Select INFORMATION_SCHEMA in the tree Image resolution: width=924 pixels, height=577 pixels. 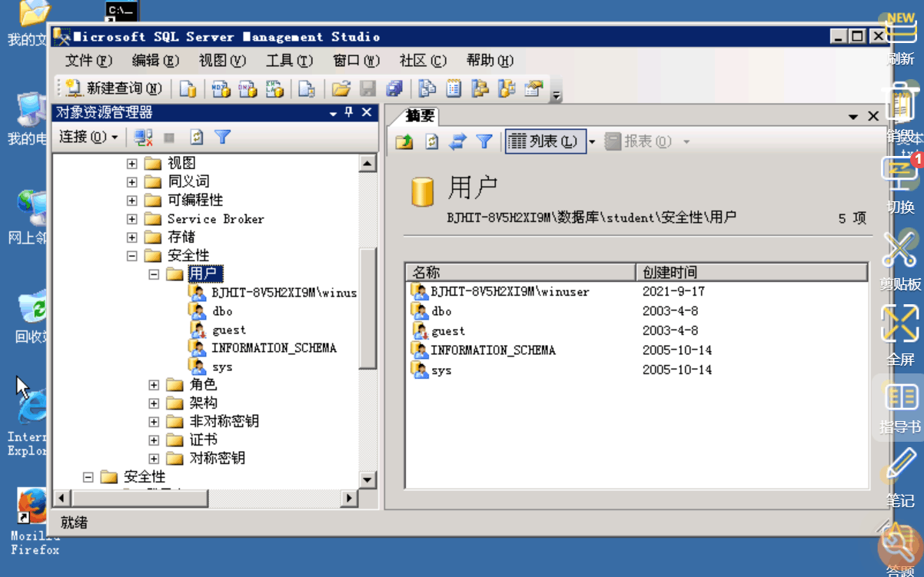pyautogui.click(x=274, y=348)
